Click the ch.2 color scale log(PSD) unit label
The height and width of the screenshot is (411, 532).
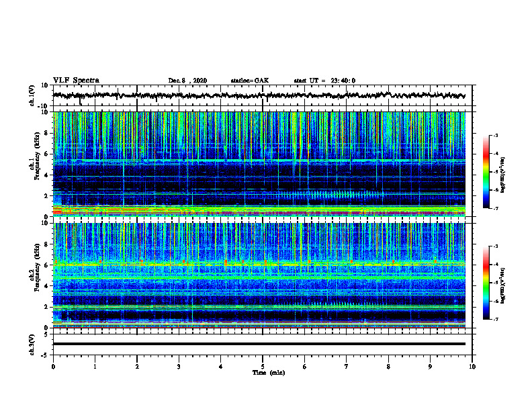[503, 285]
